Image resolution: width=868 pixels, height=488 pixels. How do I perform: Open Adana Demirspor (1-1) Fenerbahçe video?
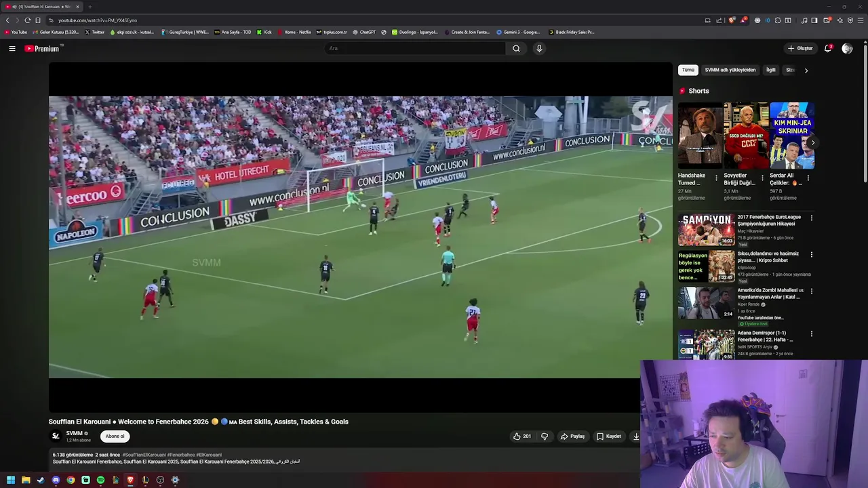click(x=707, y=344)
